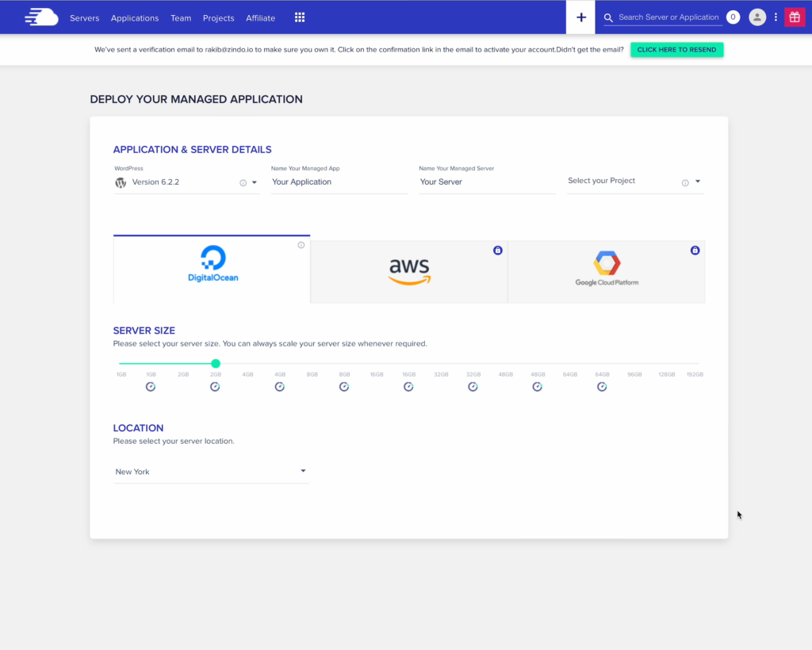Click the SERVER SIZE heading
Image resolution: width=812 pixels, height=650 pixels.
coord(144,331)
